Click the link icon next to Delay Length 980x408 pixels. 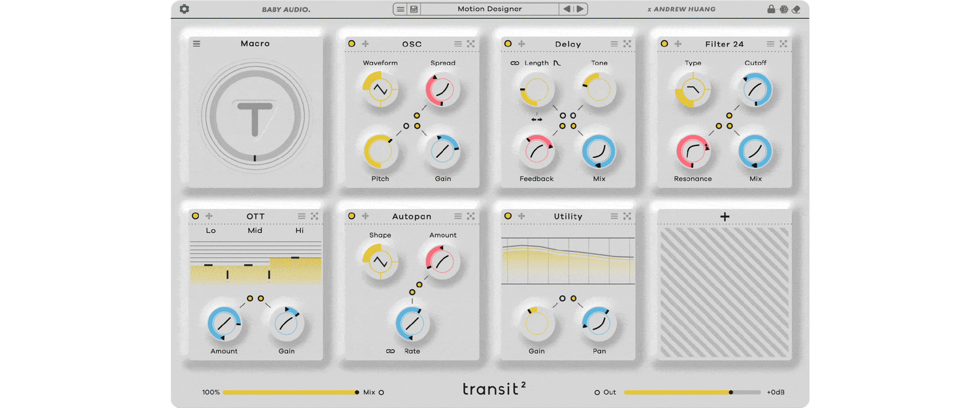tap(514, 63)
